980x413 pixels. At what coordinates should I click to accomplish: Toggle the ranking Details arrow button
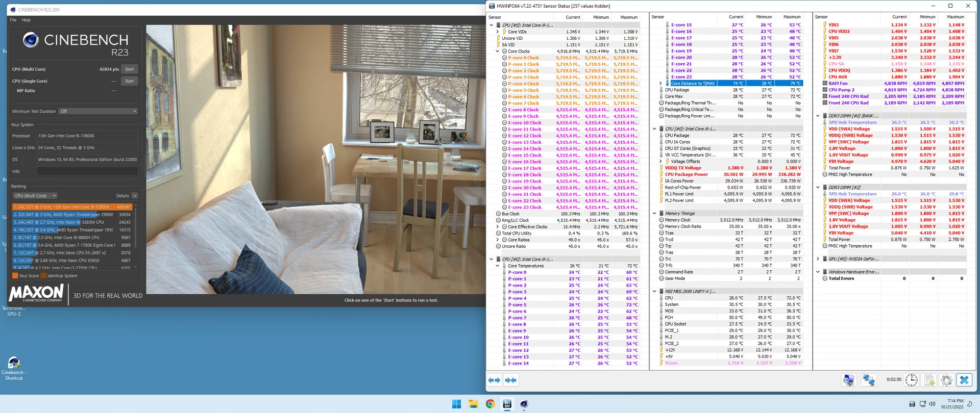(135, 196)
